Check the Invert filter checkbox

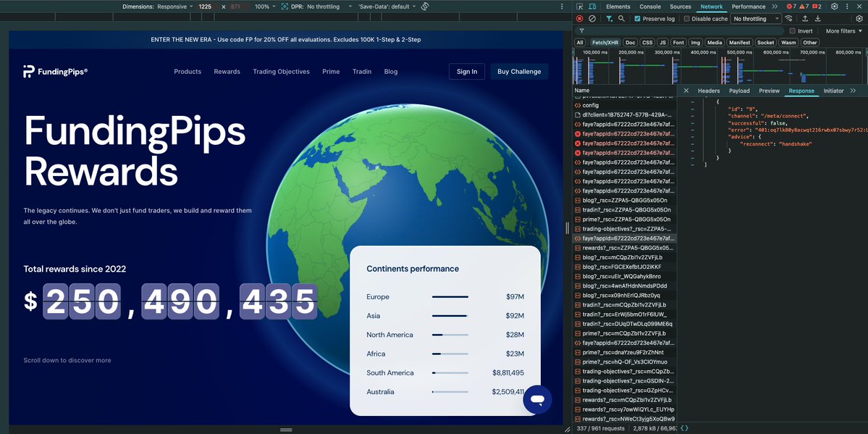pyautogui.click(x=793, y=31)
